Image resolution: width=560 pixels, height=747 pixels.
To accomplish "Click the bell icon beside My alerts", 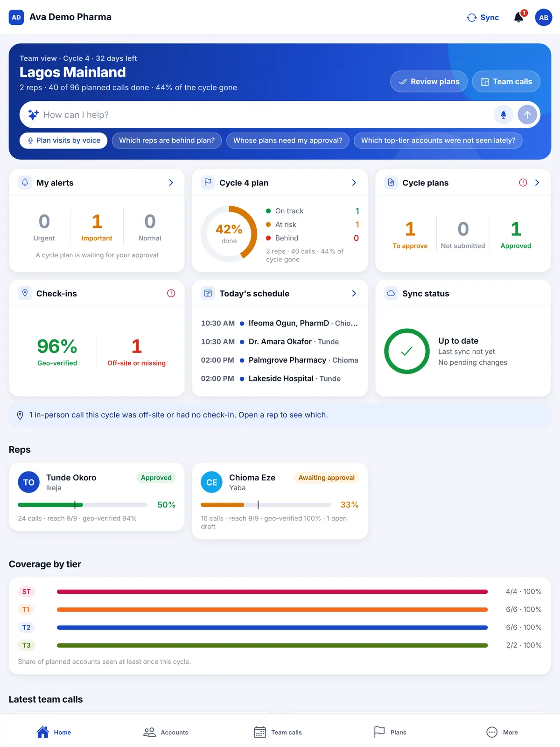I will click(25, 183).
